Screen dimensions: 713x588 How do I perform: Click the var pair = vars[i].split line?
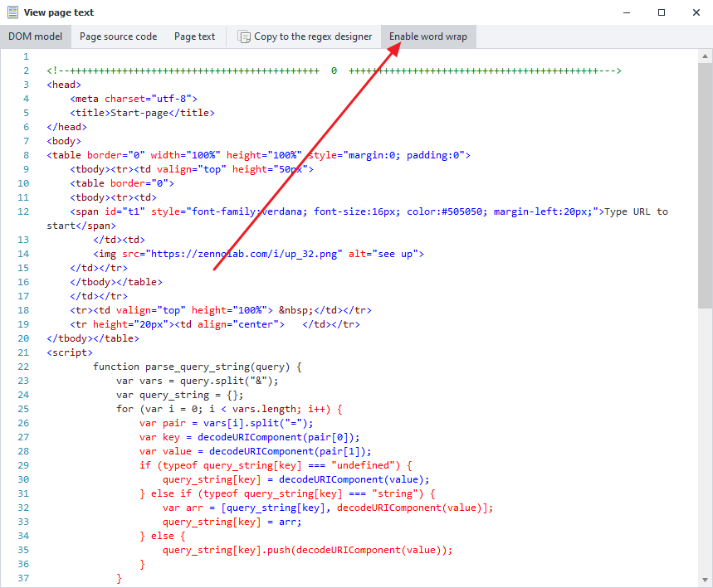[227, 423]
